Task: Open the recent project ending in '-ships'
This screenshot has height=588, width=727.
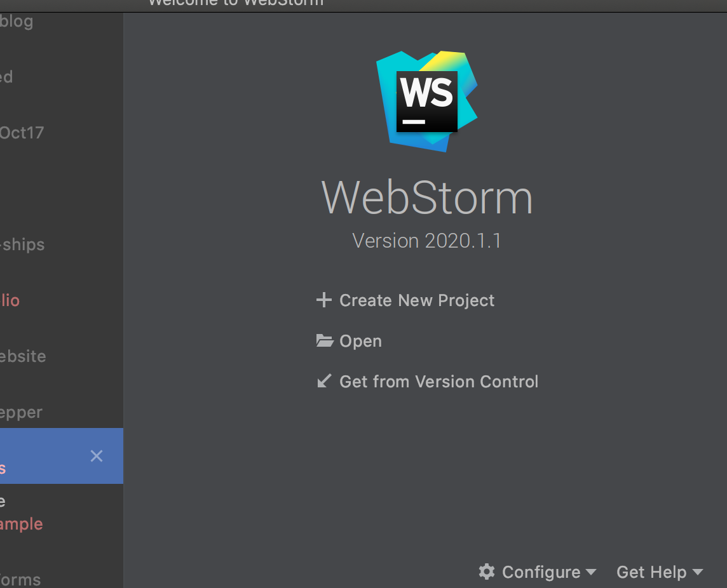Action: tap(22, 244)
